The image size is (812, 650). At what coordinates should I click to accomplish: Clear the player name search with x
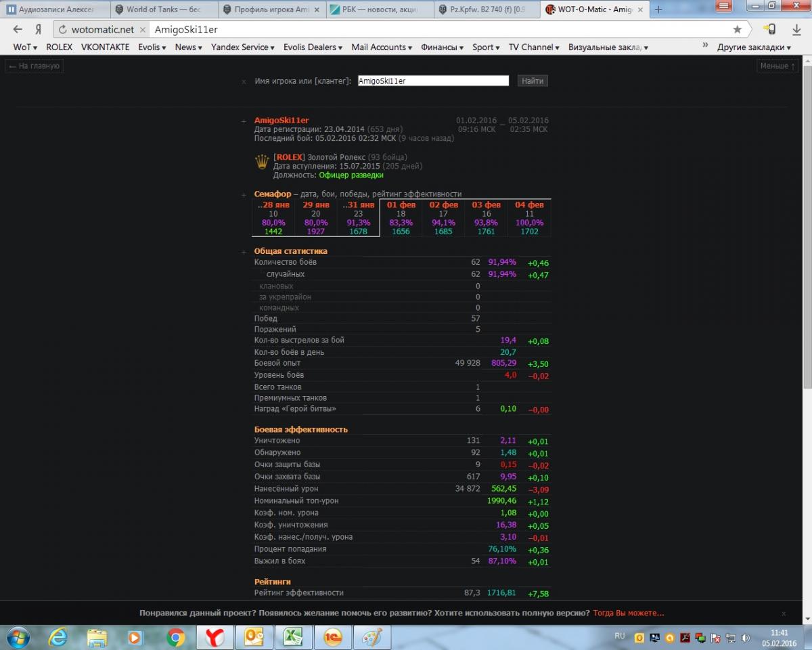pos(244,81)
